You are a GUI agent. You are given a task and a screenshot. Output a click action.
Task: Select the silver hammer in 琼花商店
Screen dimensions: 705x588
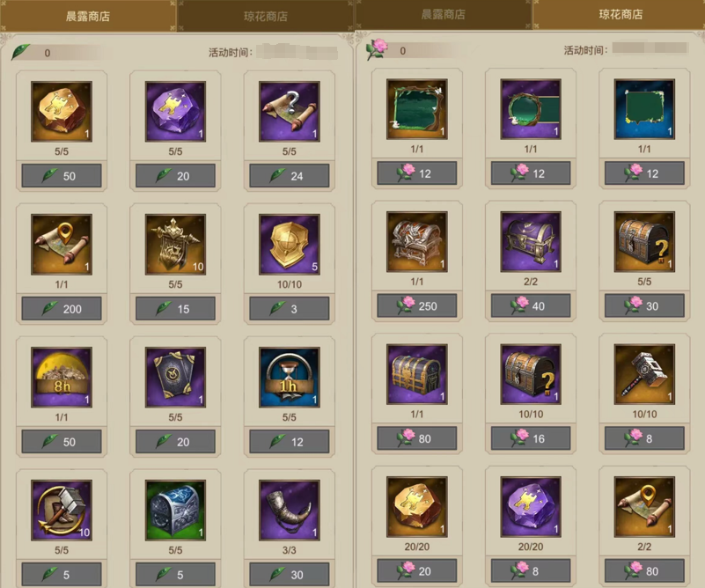644,374
